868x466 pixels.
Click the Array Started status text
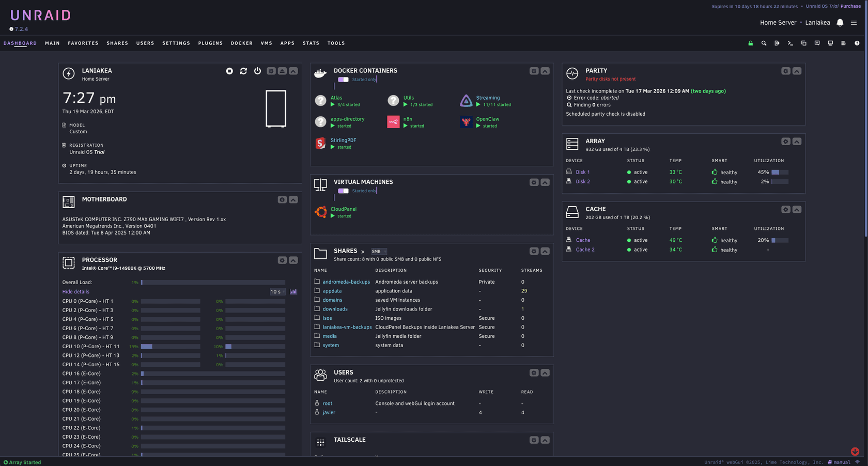point(22,462)
